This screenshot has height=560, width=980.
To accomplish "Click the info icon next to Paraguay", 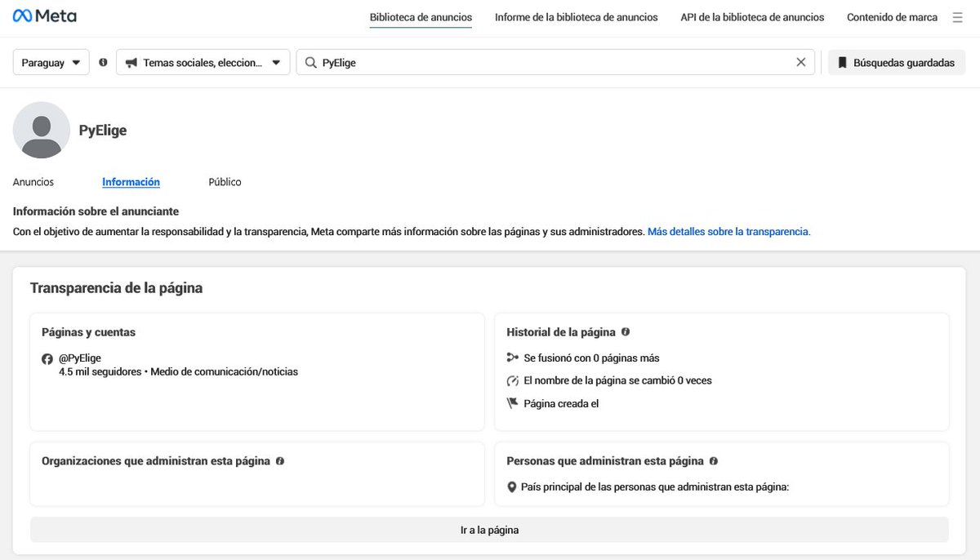I will 103,62.
